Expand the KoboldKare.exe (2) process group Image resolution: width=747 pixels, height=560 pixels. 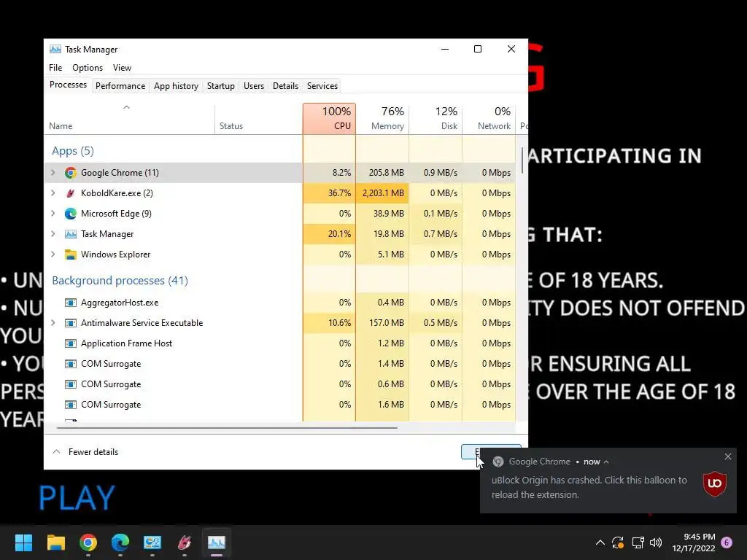53,193
